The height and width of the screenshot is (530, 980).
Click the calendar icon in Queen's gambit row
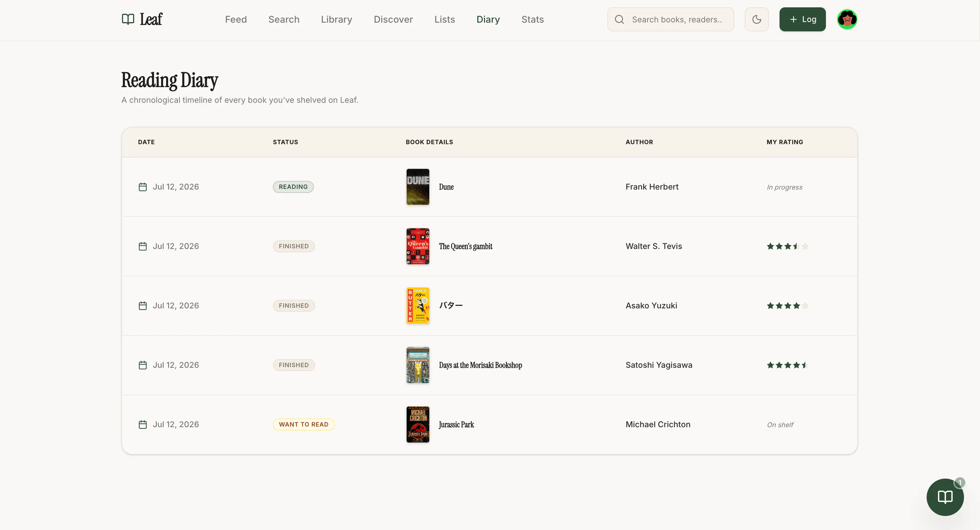(x=143, y=246)
